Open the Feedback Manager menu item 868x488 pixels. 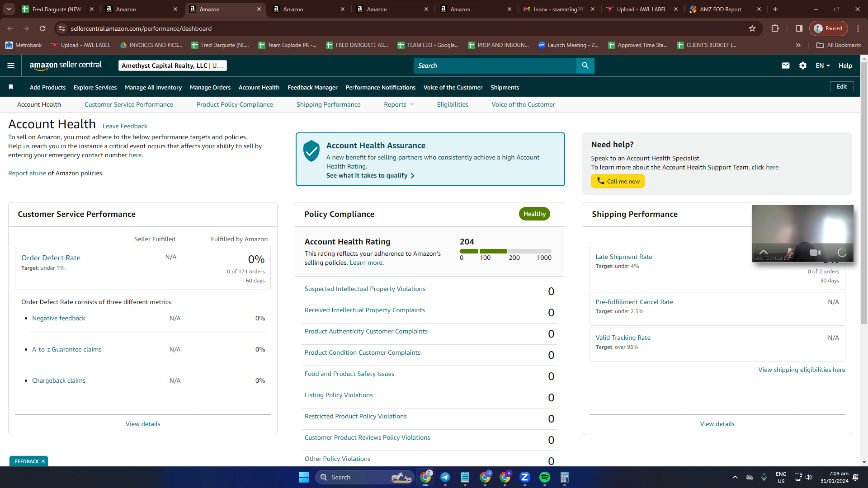coord(312,87)
